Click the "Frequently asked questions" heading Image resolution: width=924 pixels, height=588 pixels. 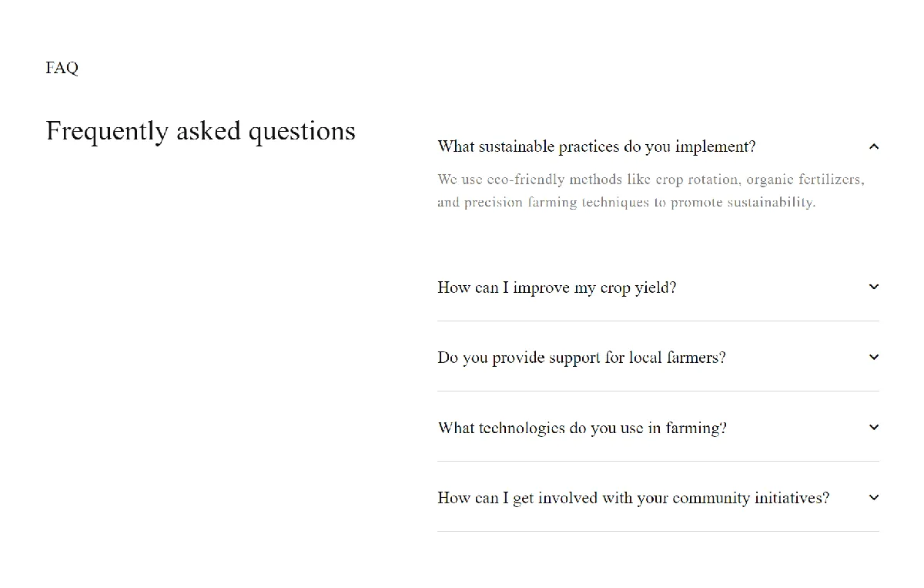pyautogui.click(x=200, y=131)
